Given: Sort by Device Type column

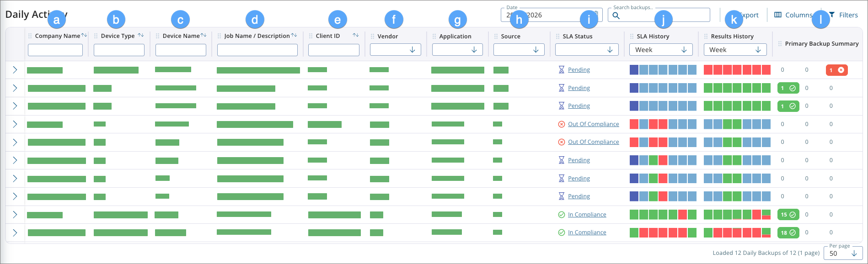Looking at the screenshot, I should point(141,35).
